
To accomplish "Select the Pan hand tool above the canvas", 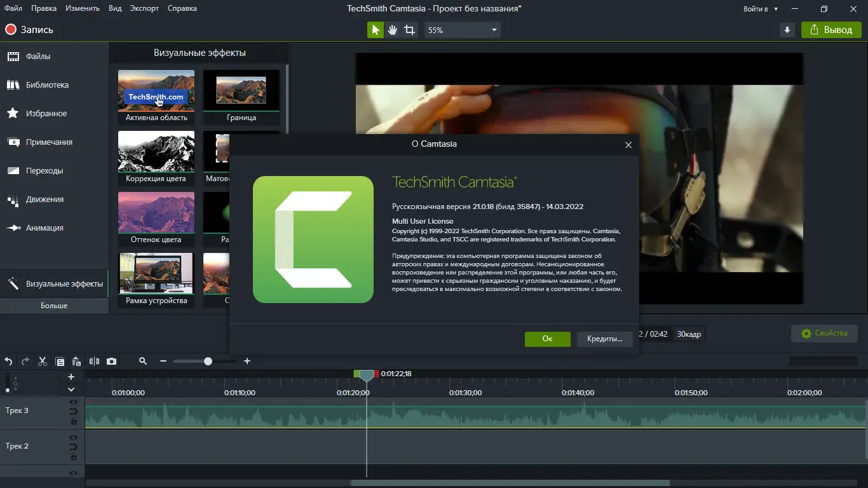I will (392, 29).
